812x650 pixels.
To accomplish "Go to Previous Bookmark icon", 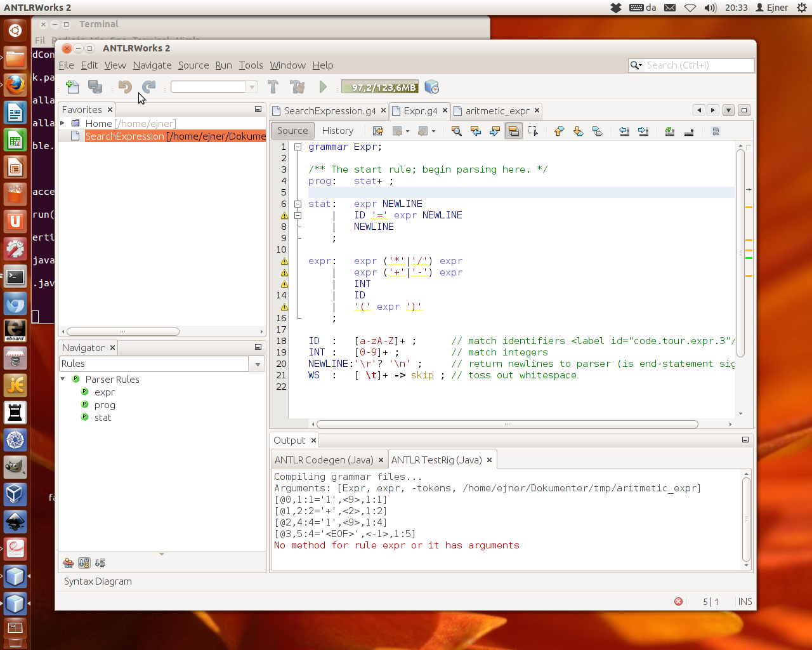I will 559,131.
